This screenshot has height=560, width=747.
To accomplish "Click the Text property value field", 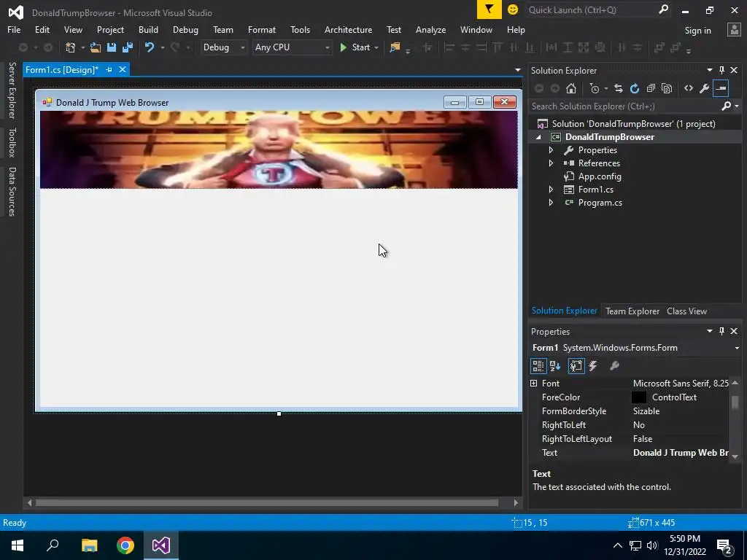I will click(680, 453).
